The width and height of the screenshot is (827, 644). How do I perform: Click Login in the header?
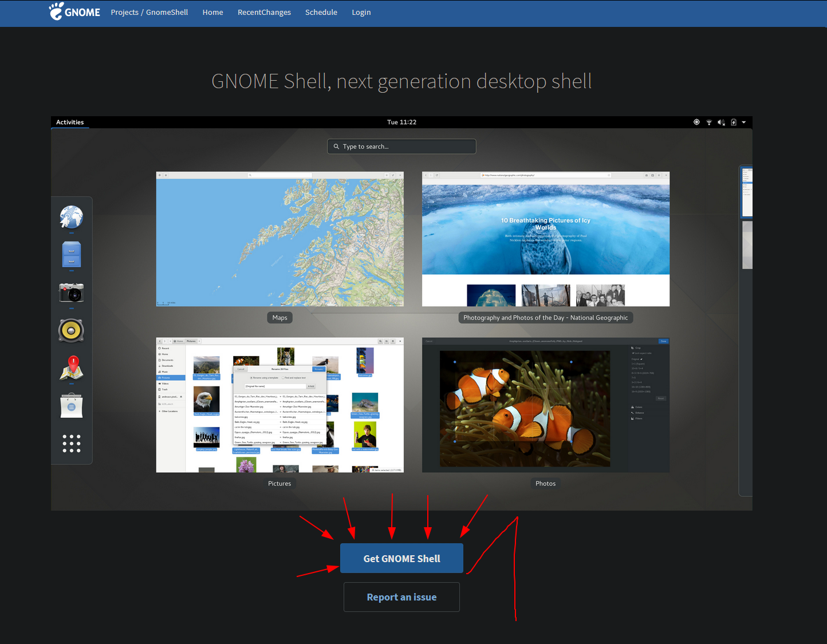(361, 12)
